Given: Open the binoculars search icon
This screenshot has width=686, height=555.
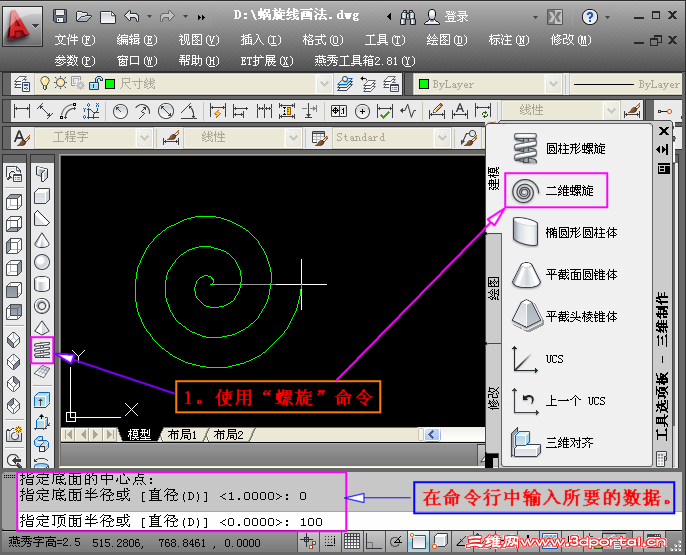Looking at the screenshot, I should pos(408,17).
